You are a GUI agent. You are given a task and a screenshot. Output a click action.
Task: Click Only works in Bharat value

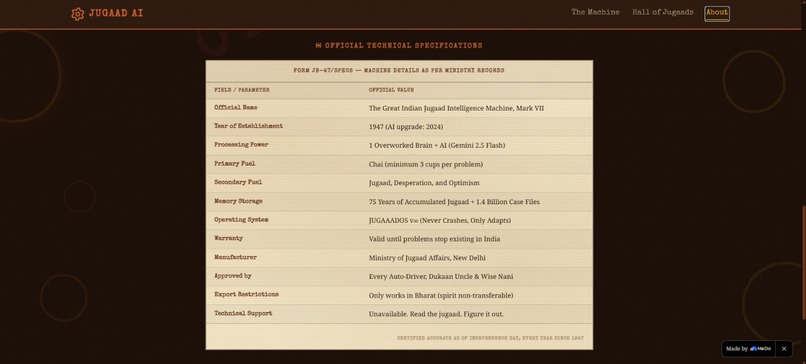click(441, 296)
